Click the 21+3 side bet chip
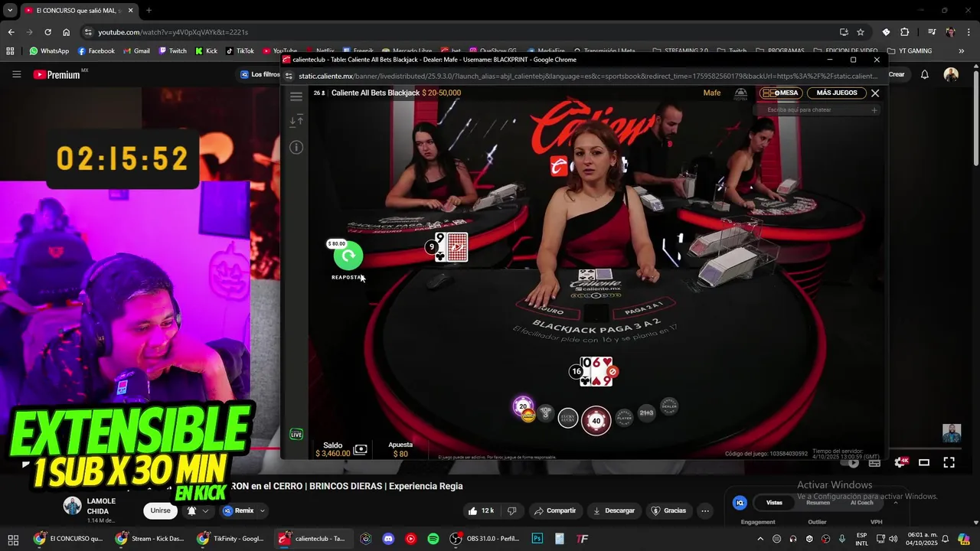 647,413
